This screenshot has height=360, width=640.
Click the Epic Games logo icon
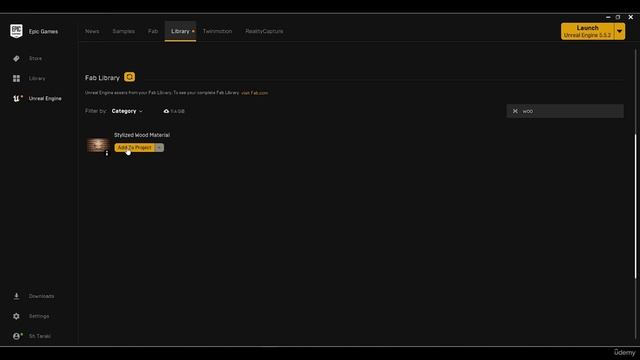[x=16, y=31]
